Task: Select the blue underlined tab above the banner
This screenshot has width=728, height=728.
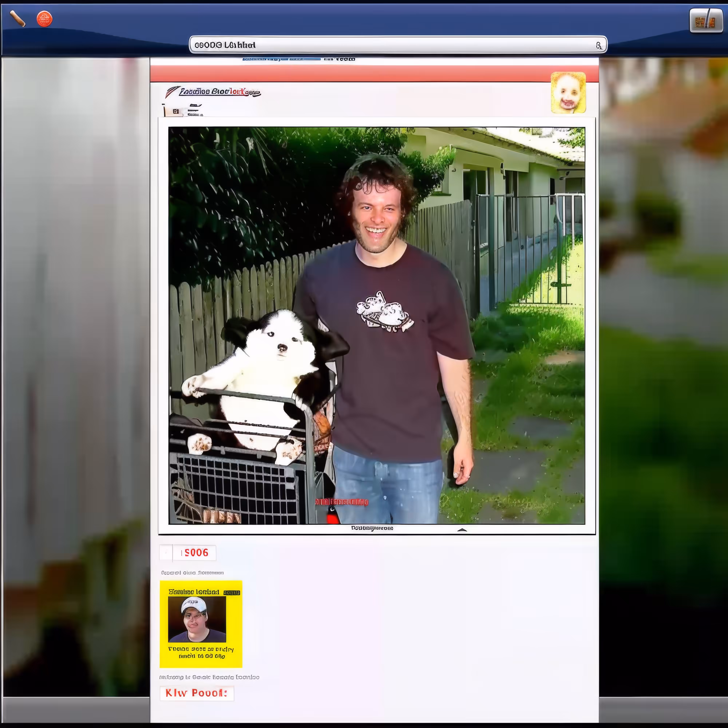Action: point(281,59)
